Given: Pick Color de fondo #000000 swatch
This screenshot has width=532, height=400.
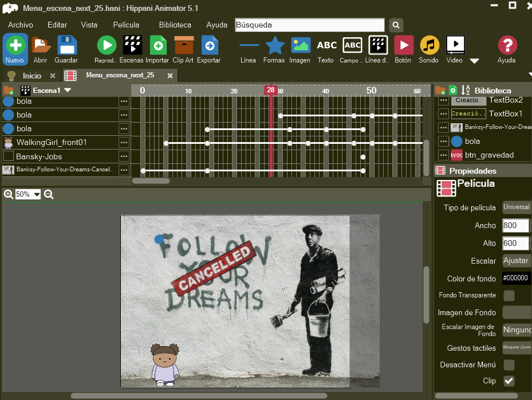Looking at the screenshot, I should point(517,278).
